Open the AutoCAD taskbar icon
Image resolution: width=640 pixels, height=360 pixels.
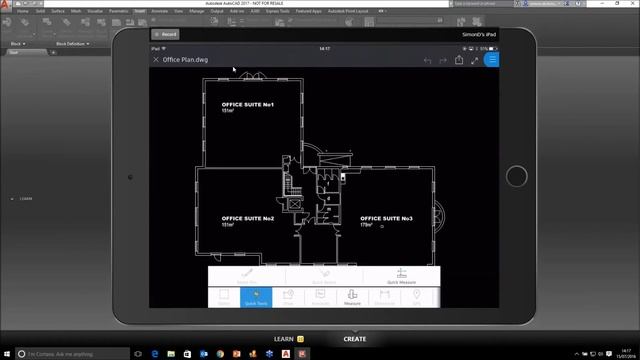286,354
